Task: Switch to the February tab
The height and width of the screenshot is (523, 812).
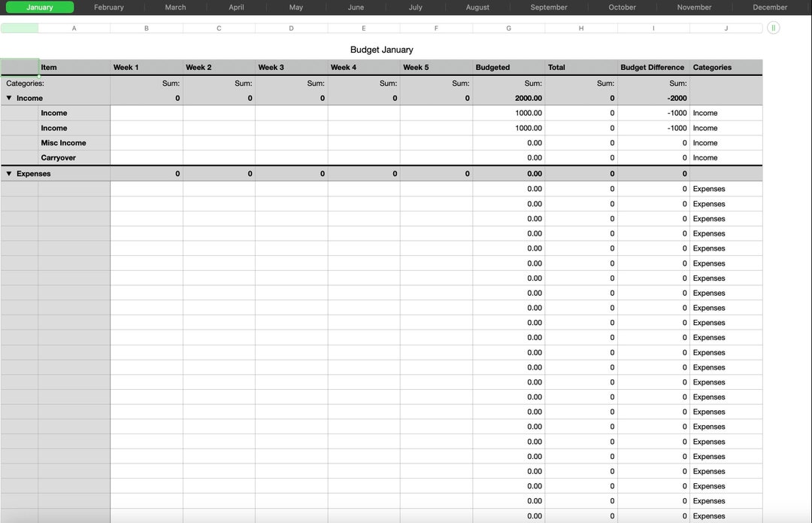Action: pyautogui.click(x=108, y=7)
